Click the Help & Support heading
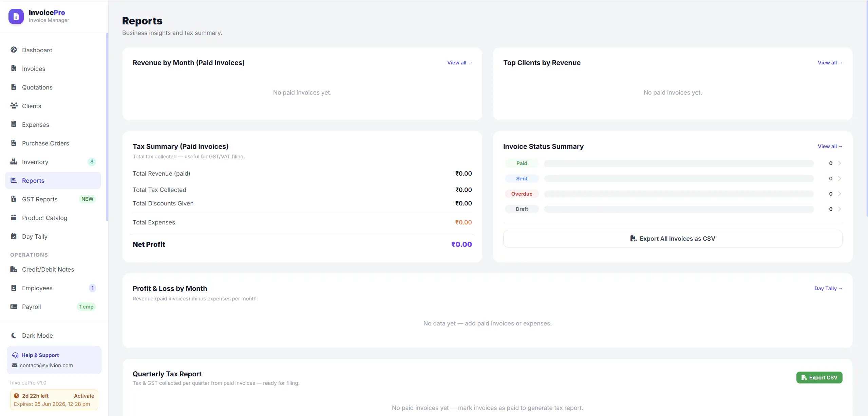This screenshot has height=416, width=868. click(40, 355)
